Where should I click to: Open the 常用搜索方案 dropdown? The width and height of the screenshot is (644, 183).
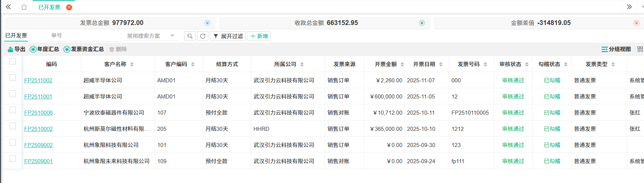[x=151, y=36]
